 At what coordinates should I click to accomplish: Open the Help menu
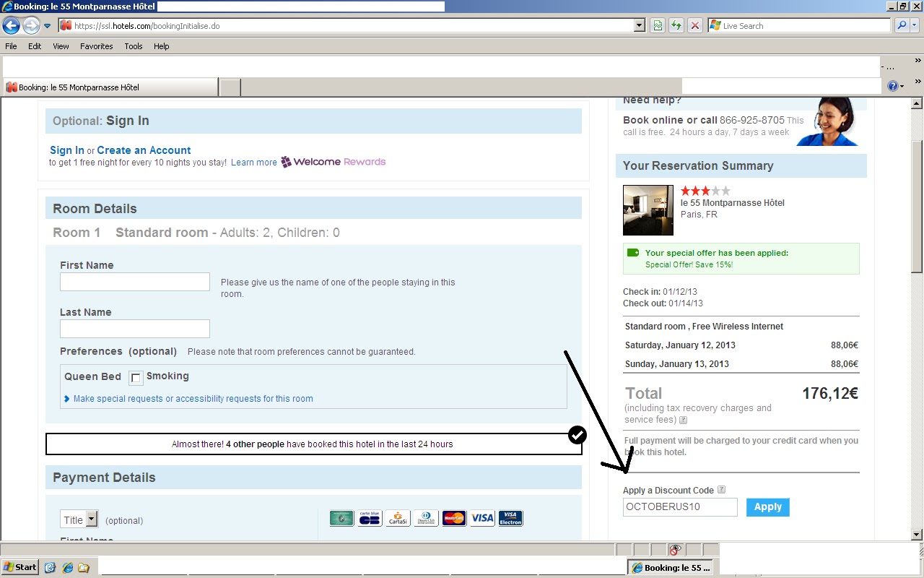[162, 46]
